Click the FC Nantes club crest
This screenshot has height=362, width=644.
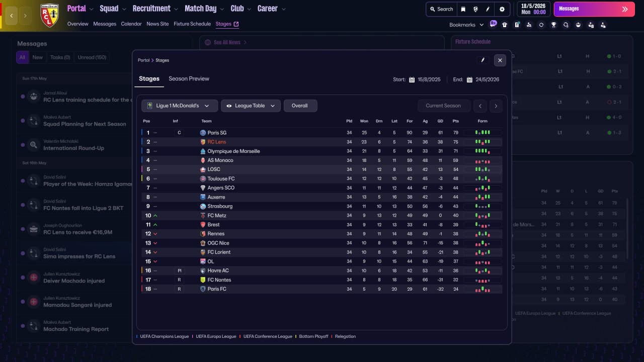(203, 280)
